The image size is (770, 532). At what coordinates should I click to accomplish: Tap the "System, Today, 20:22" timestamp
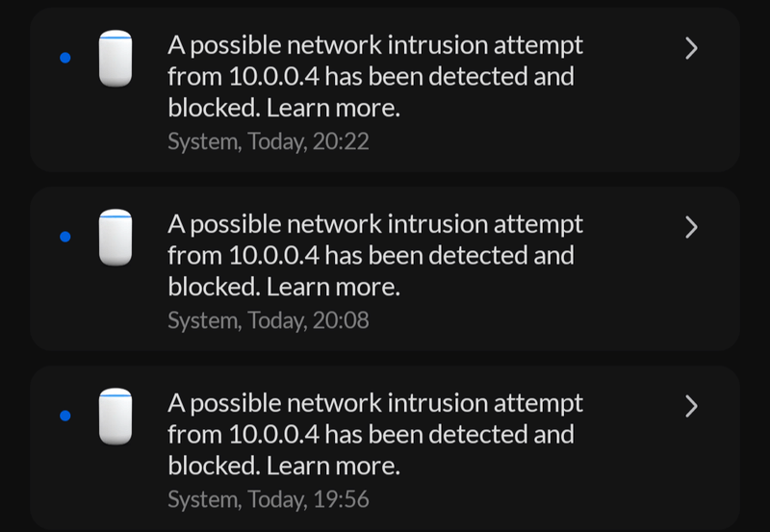coord(269,141)
